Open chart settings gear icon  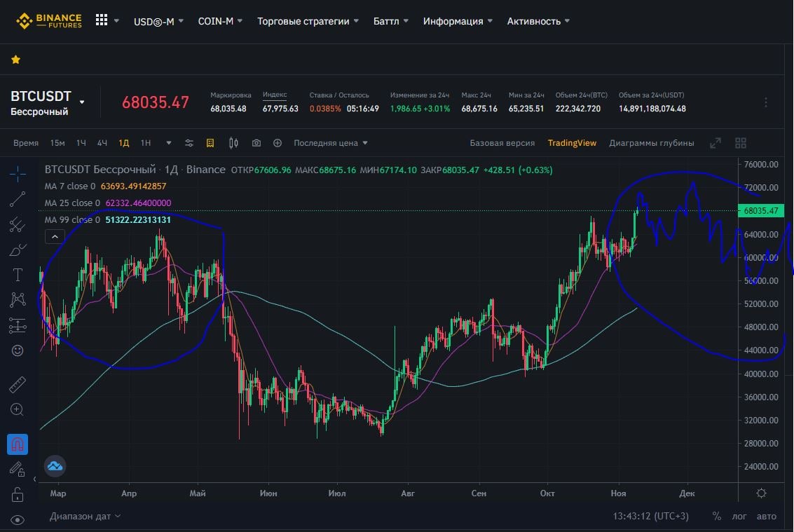coord(761,493)
